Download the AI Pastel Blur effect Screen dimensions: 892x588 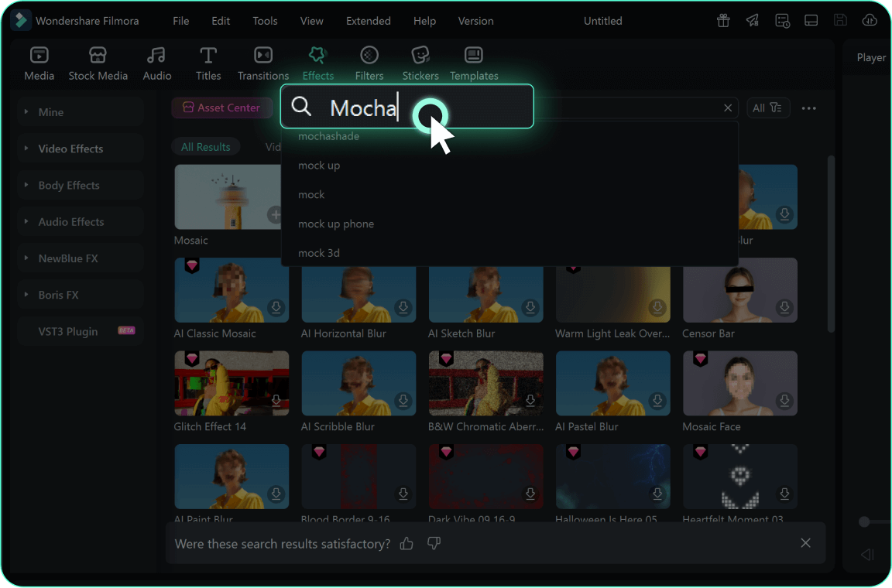point(657,401)
